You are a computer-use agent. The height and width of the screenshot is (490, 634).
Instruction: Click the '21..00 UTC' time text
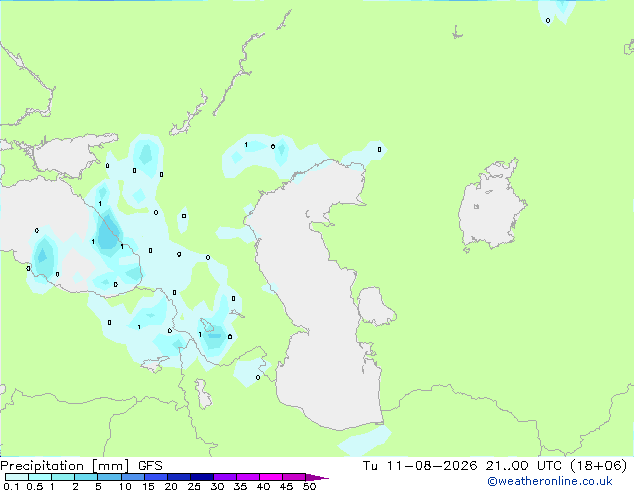[x=524, y=466]
